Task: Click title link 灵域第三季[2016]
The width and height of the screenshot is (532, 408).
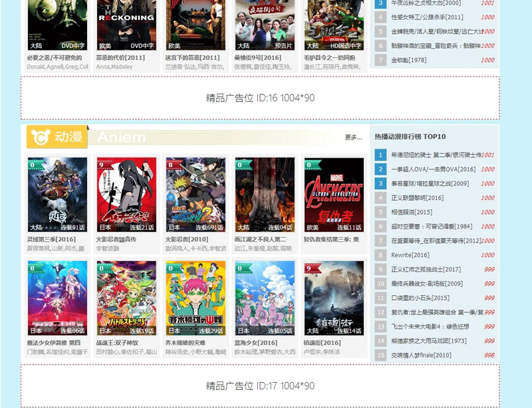Action: pos(51,239)
